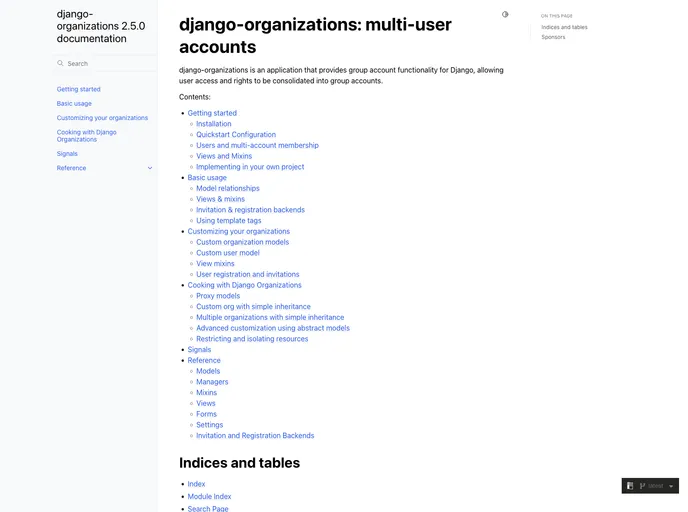Jump to Sponsors in page outline
Image resolution: width=688 pixels, height=512 pixels.
coord(553,37)
